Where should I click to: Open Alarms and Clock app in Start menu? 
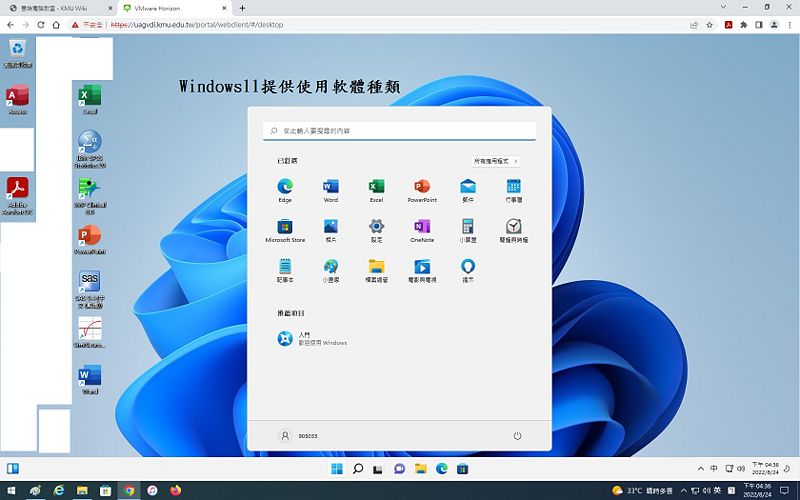click(x=514, y=231)
